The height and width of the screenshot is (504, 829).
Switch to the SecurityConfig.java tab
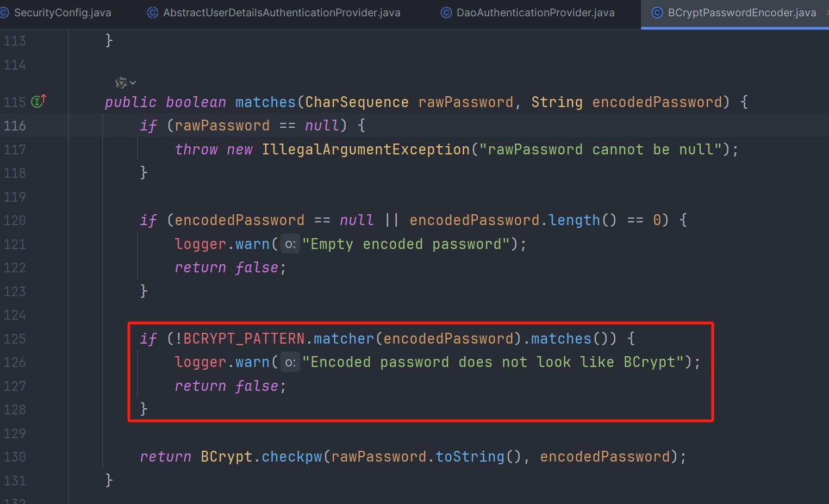click(x=62, y=13)
